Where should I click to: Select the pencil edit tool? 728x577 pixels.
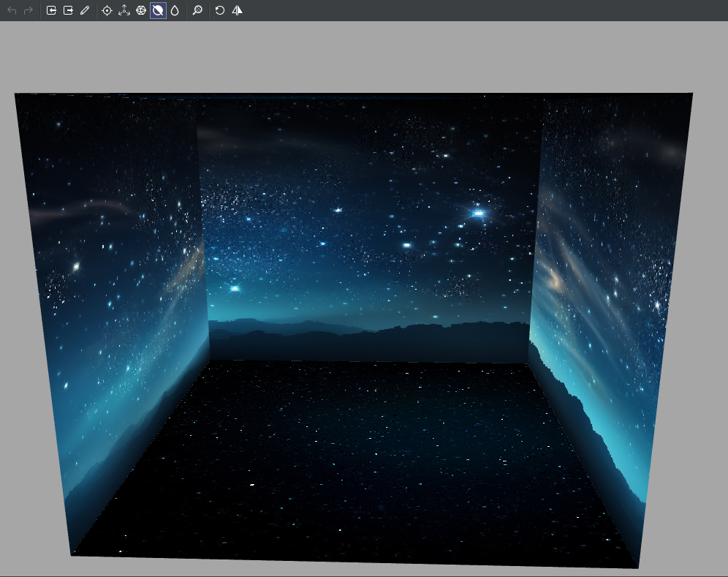(85, 10)
